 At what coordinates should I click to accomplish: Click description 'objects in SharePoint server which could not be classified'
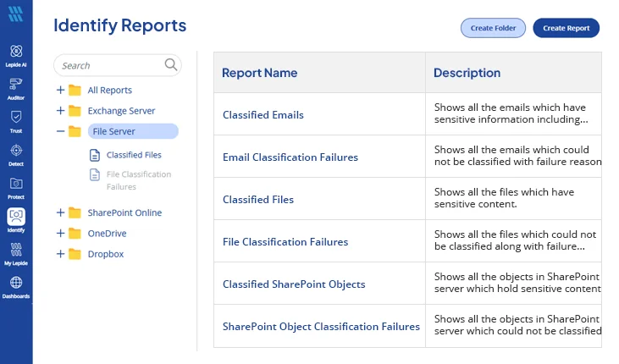[x=517, y=324]
